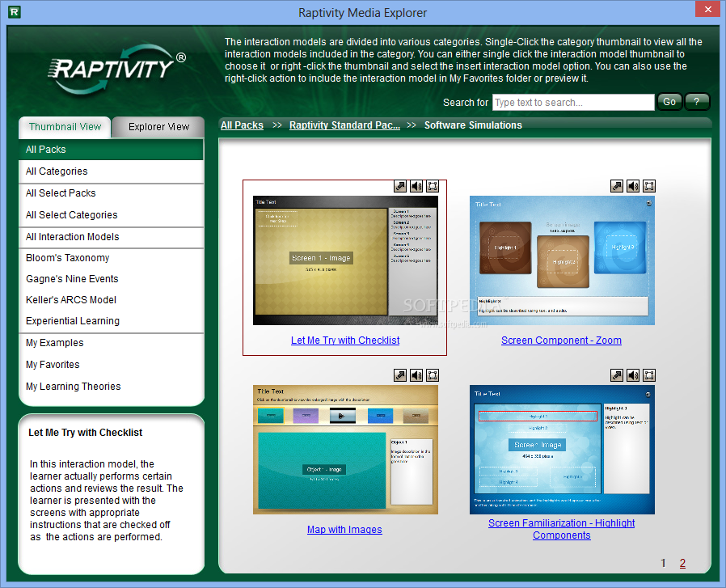Switch to Explorer View tab
Viewport: 726px width, 588px height.
(158, 127)
